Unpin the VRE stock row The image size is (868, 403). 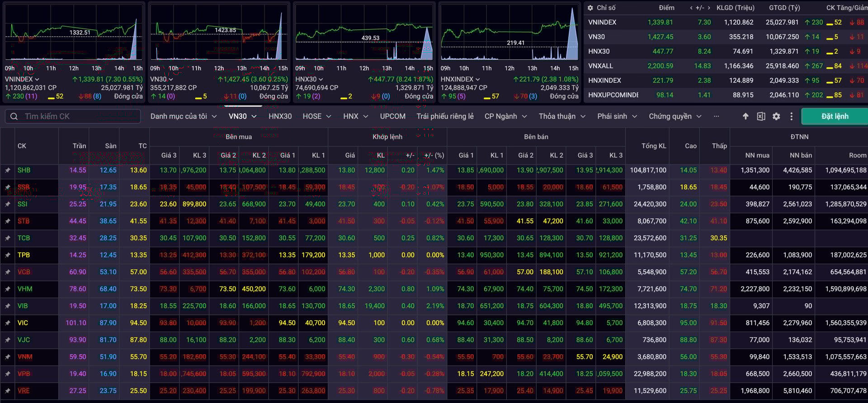[8, 391]
